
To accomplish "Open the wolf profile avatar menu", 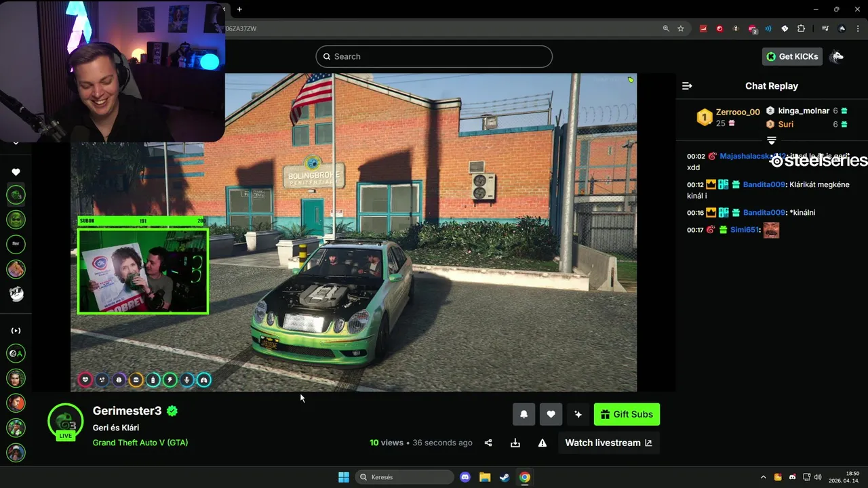I will pyautogui.click(x=837, y=56).
